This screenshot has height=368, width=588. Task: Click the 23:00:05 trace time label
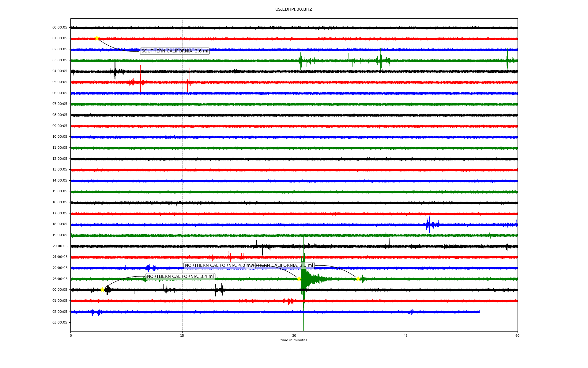tap(60, 279)
